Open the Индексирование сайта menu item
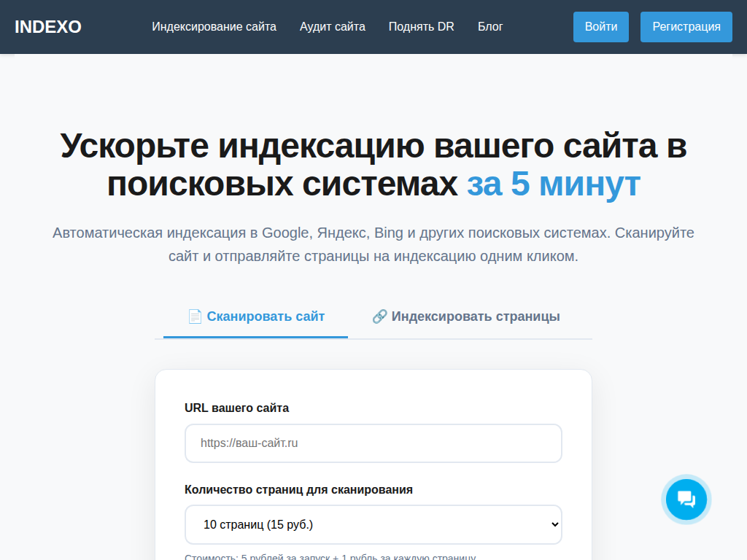This screenshot has height=560, width=747. point(214,27)
